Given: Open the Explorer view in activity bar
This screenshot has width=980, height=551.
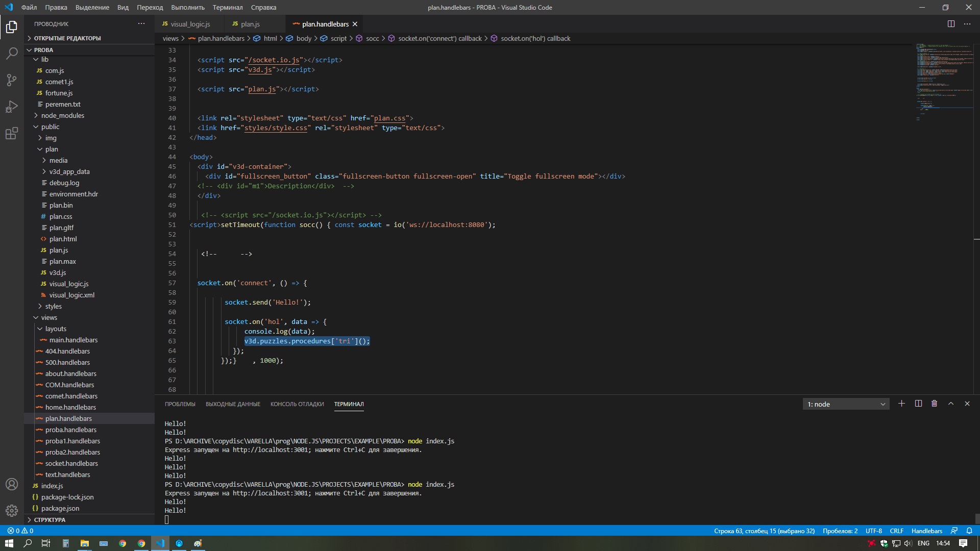Looking at the screenshot, I should click(x=12, y=27).
